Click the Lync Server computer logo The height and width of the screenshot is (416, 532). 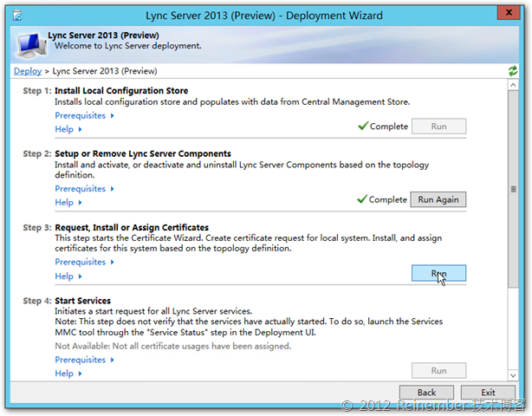click(x=31, y=45)
